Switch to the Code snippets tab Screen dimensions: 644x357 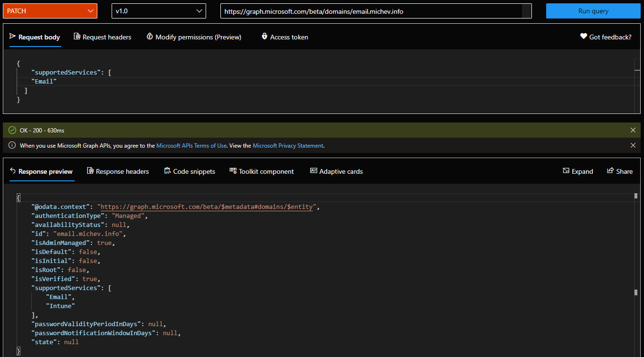[189, 171]
